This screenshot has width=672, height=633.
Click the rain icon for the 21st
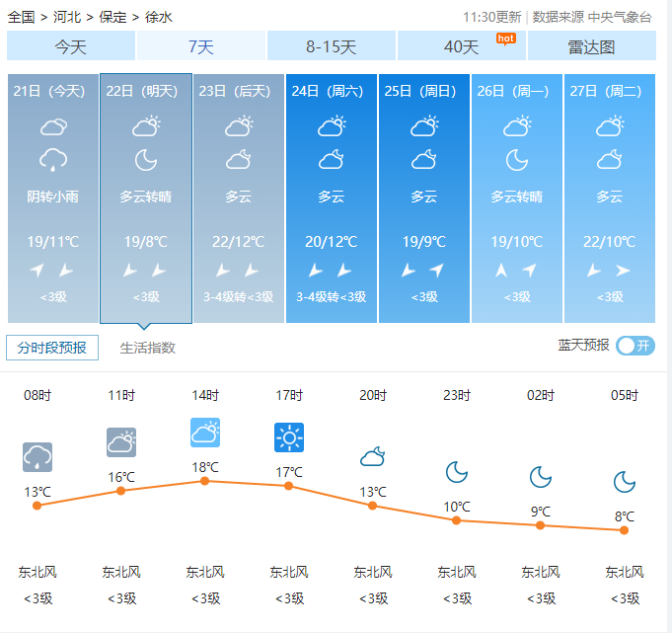pos(53,160)
